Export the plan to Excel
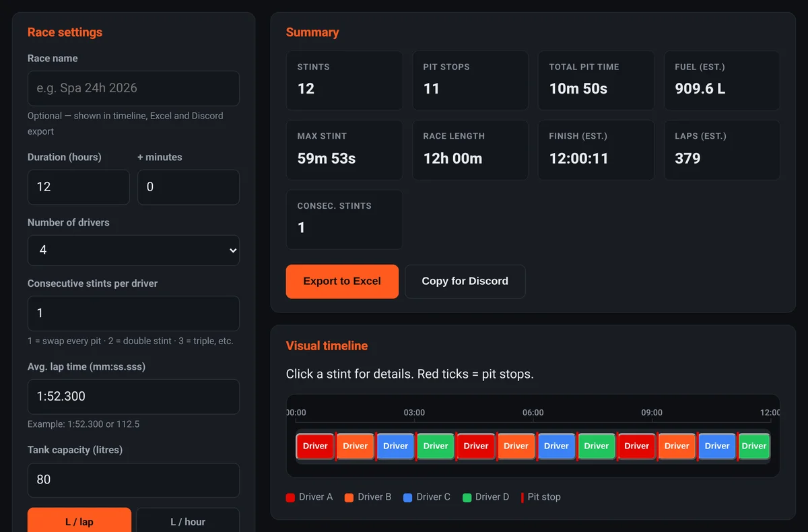 [x=342, y=281]
